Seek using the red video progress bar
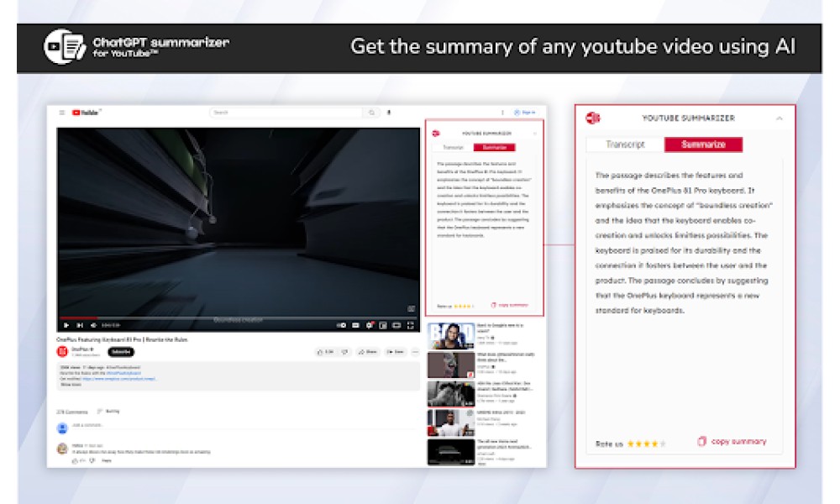This screenshot has width=840, height=504. point(239,318)
